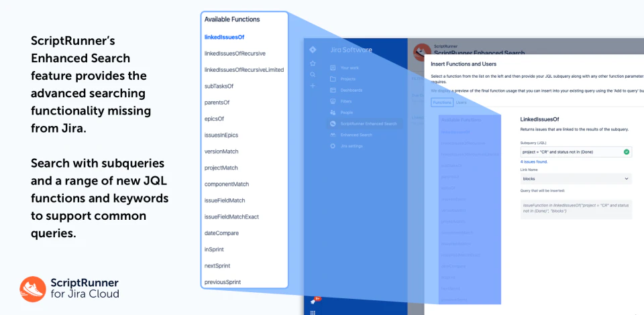Screen dimensions: 644x315
Task: Click the People icon in sidebar
Action: point(333,113)
